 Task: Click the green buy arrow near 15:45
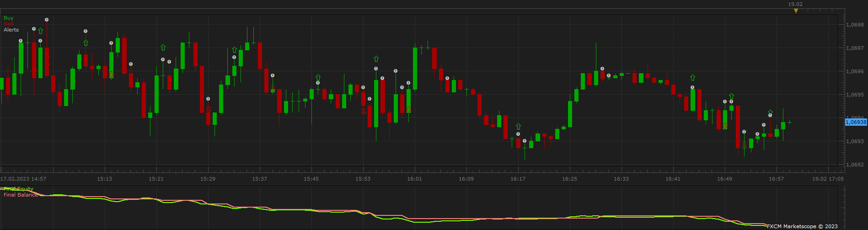[x=318, y=78]
